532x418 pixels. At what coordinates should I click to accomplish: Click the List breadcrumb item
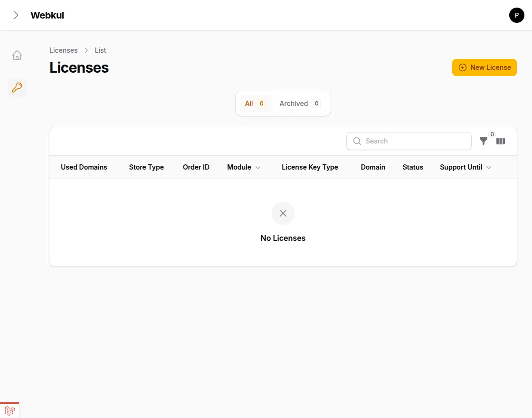(x=100, y=50)
